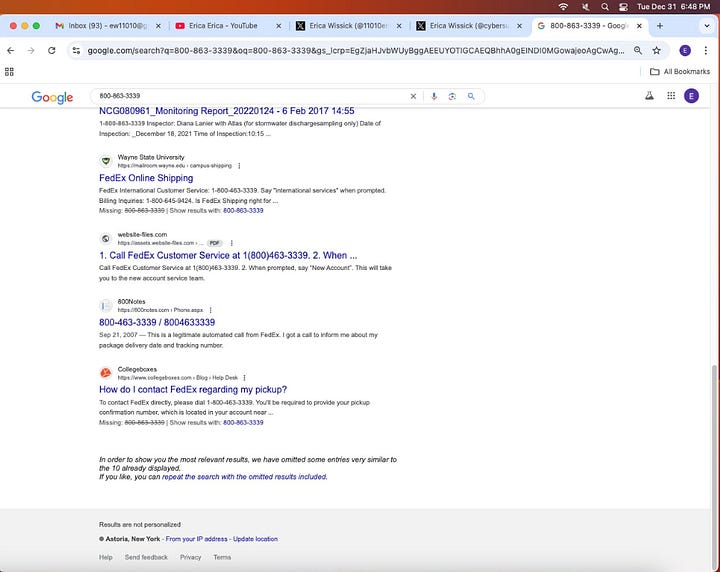This screenshot has width=720, height=572.
Task: Click the page vertical scrollbar
Action: pyautogui.click(x=714, y=466)
